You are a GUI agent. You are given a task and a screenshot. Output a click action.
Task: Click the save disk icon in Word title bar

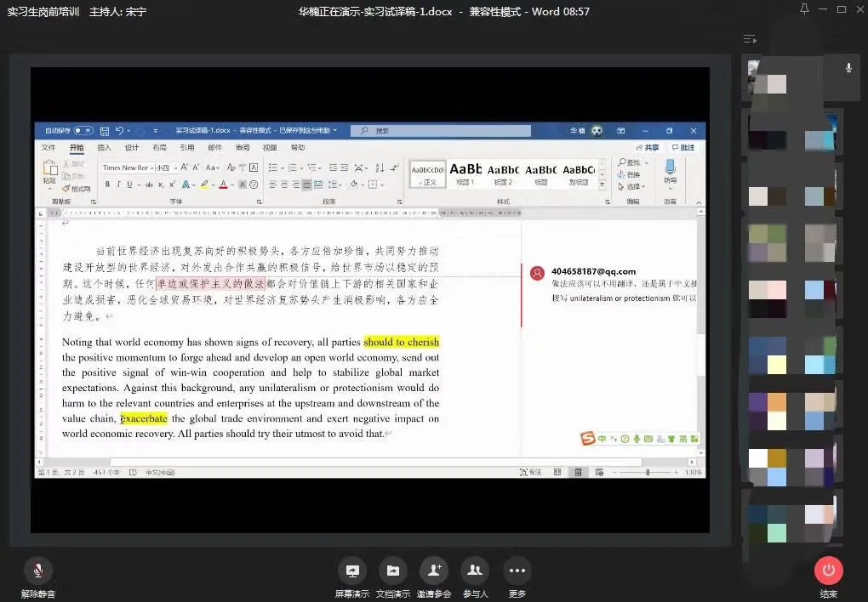click(104, 131)
